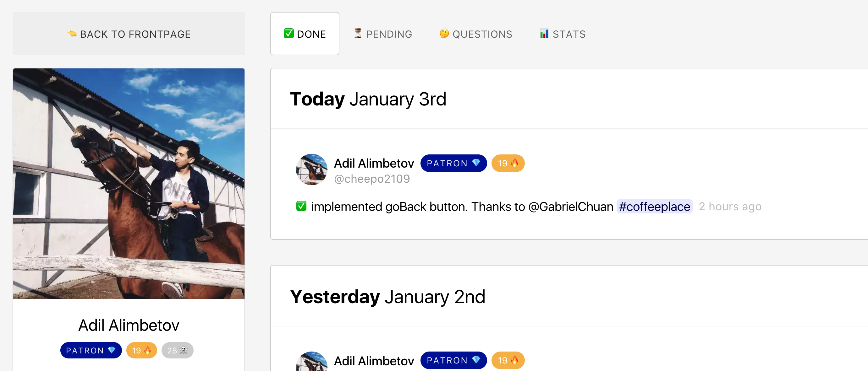The image size is (868, 371).
Task: Click the Patron badge in today's entry
Action: pos(453,163)
